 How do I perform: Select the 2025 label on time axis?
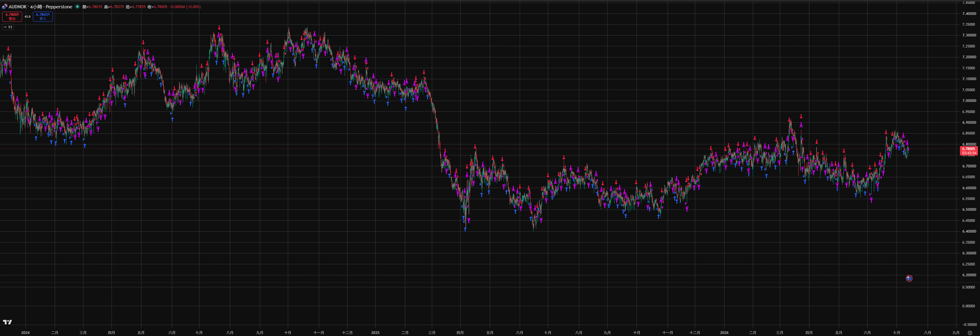tap(375, 332)
